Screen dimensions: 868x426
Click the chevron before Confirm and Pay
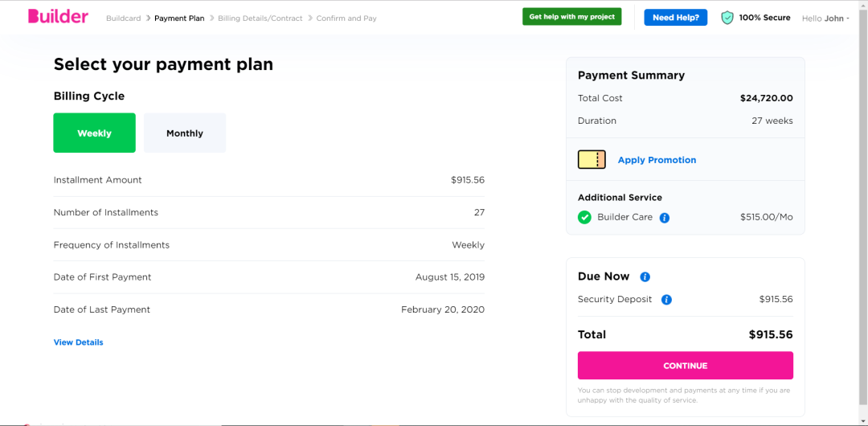coord(310,18)
